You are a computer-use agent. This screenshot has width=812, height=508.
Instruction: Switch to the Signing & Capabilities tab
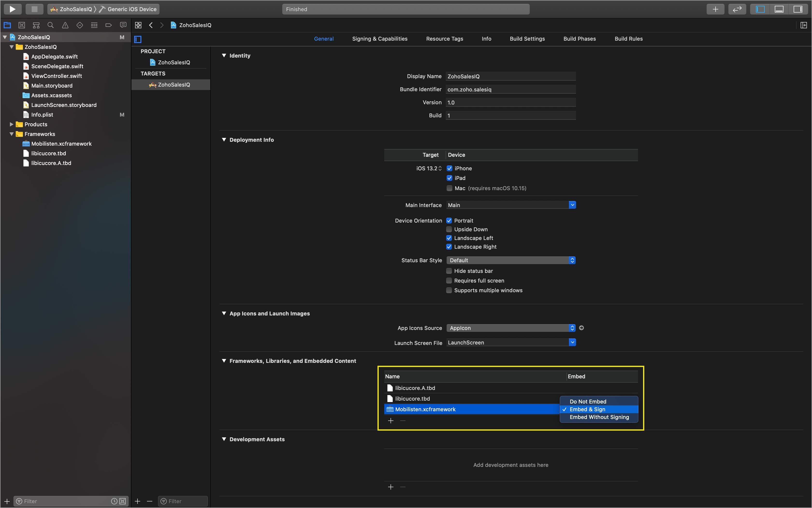point(379,39)
